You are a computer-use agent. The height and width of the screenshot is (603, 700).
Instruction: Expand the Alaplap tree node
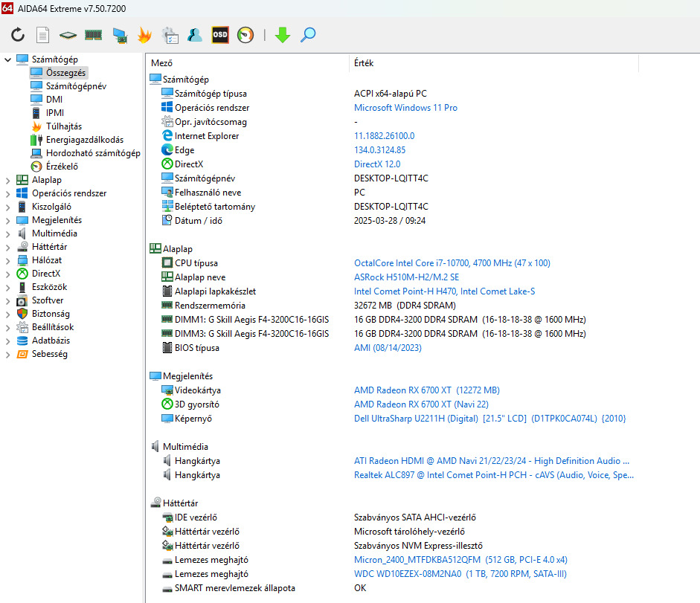tap(7, 181)
